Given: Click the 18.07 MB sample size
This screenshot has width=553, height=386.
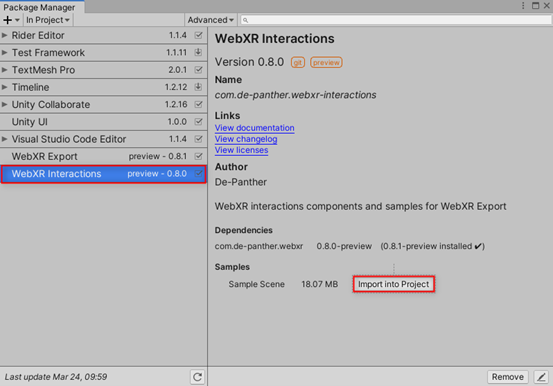Looking at the screenshot, I should click(320, 284).
